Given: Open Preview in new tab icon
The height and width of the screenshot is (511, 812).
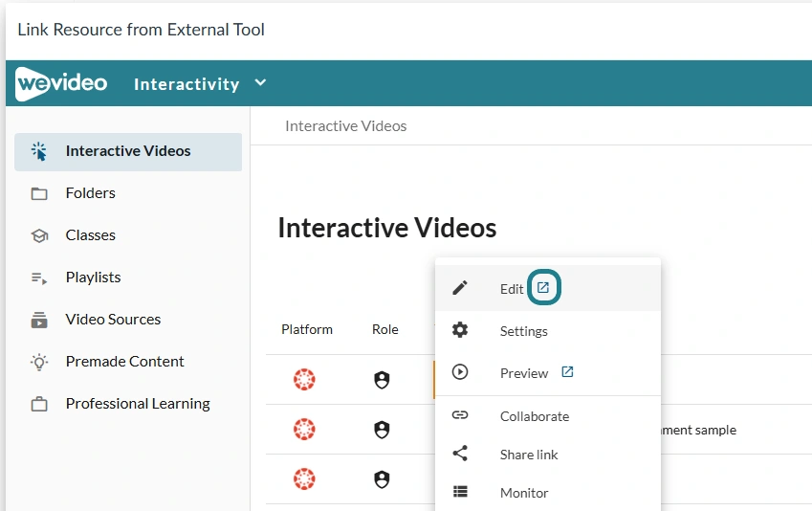Looking at the screenshot, I should click(567, 371).
